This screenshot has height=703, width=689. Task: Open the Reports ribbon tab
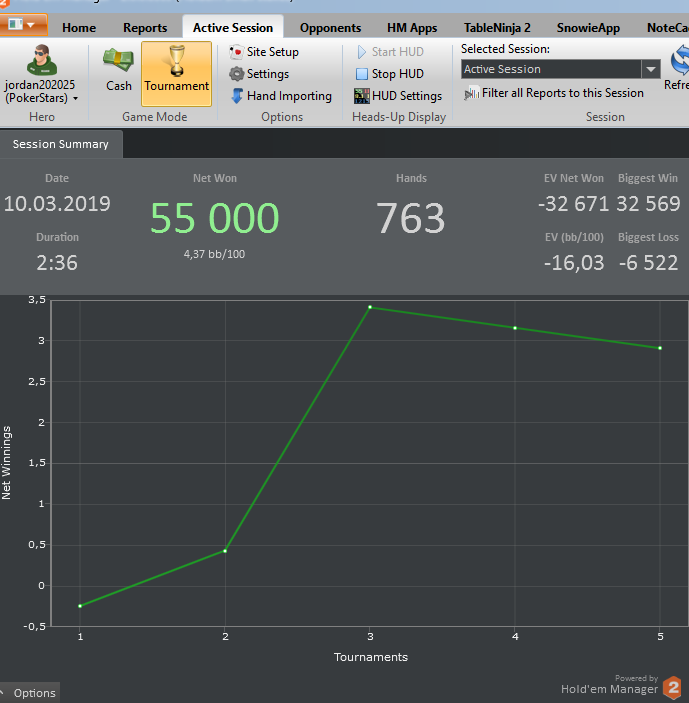click(x=145, y=28)
